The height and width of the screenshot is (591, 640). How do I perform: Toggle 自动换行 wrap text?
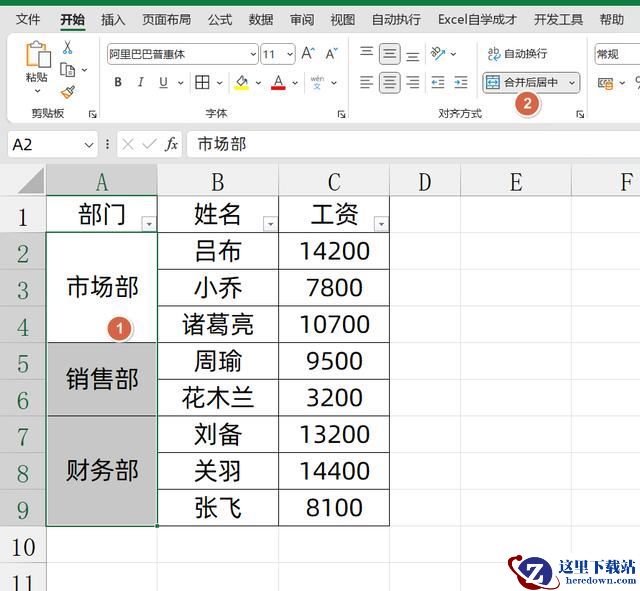point(518,53)
